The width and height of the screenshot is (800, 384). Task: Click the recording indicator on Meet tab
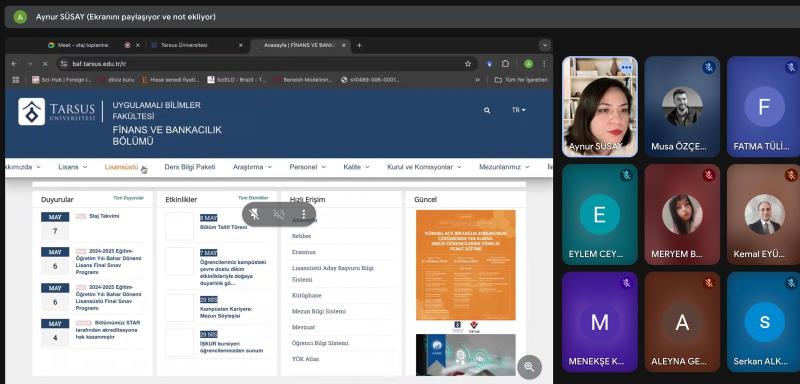(127, 45)
